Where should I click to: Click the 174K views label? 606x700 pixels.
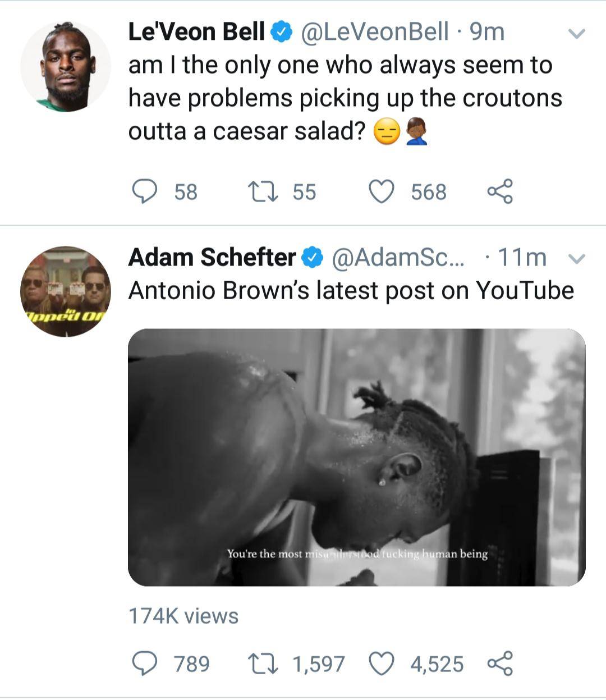point(183,616)
